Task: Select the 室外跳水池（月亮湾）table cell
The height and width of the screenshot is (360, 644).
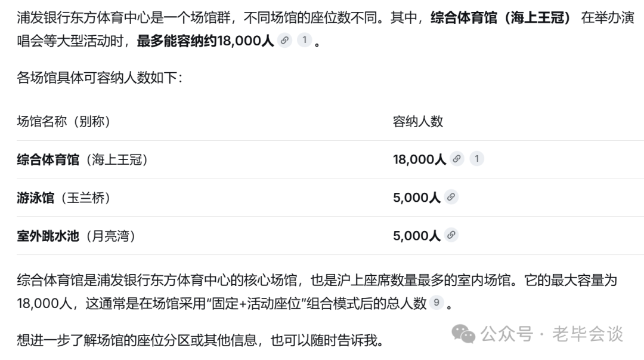Action: (76, 236)
